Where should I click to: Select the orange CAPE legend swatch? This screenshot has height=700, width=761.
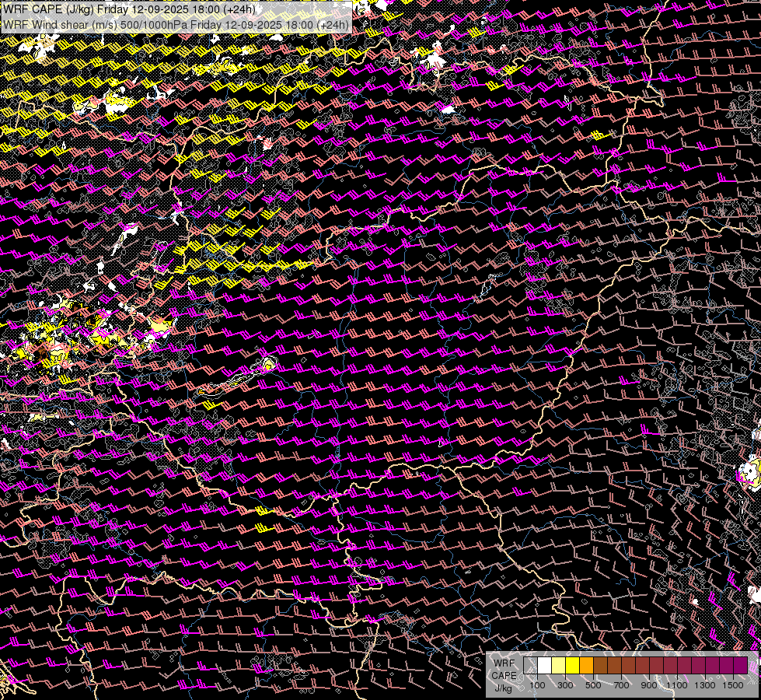point(586,665)
